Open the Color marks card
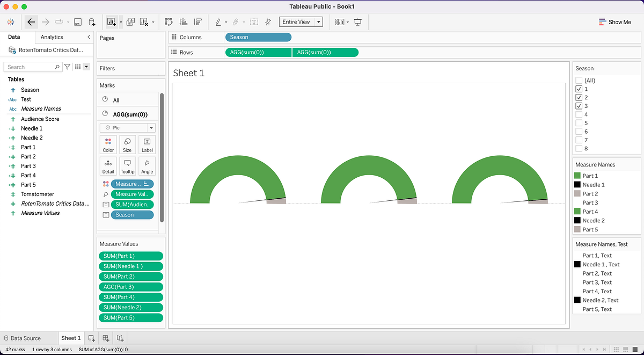Screen dimensions: 644x355 point(108,144)
